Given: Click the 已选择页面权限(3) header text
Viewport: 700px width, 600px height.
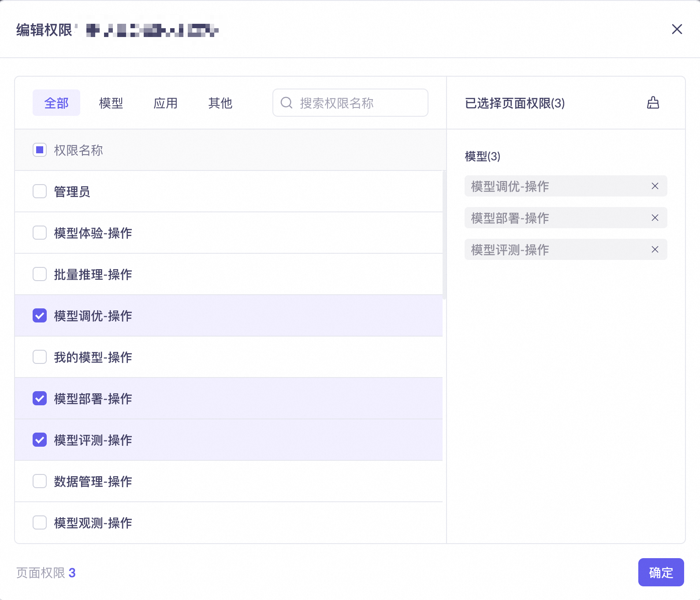Looking at the screenshot, I should click(515, 103).
